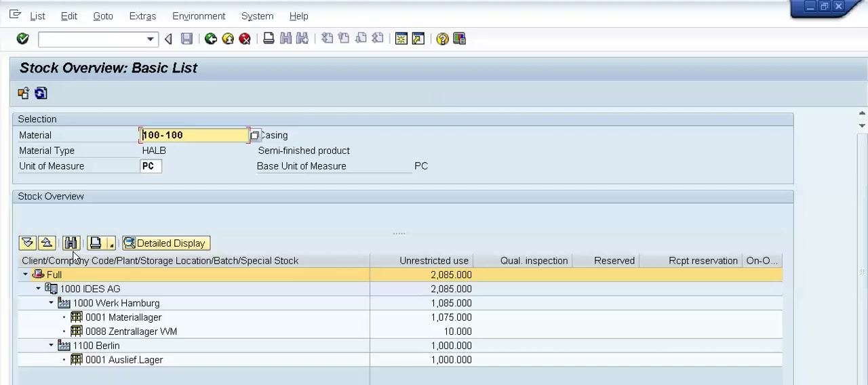Click the Print icon in the standard toolbar
Screen dimensions: 868x385
click(x=269, y=39)
